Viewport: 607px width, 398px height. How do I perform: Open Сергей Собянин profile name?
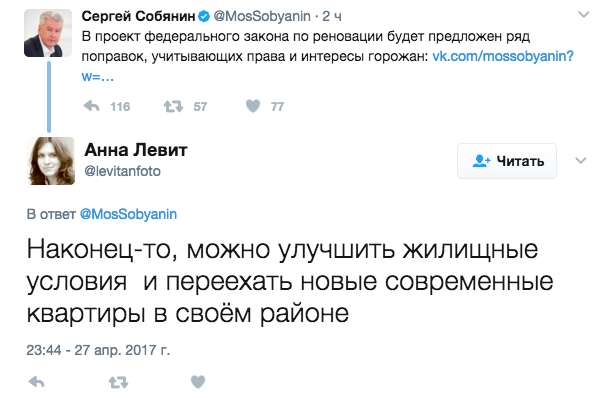(138, 16)
